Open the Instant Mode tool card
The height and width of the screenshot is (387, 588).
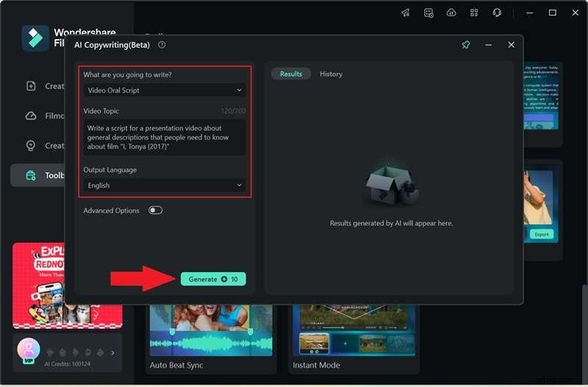point(354,339)
